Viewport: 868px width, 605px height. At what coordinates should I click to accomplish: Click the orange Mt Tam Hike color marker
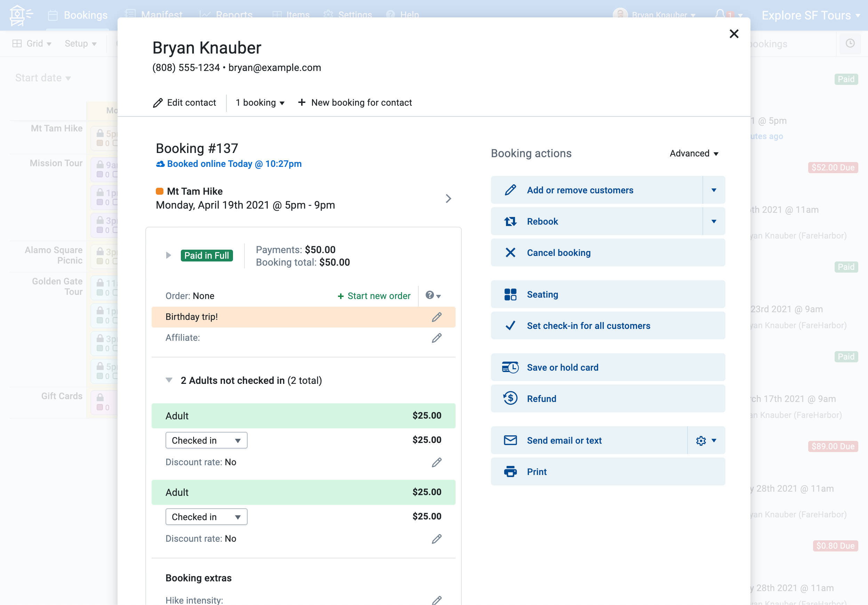point(160,191)
